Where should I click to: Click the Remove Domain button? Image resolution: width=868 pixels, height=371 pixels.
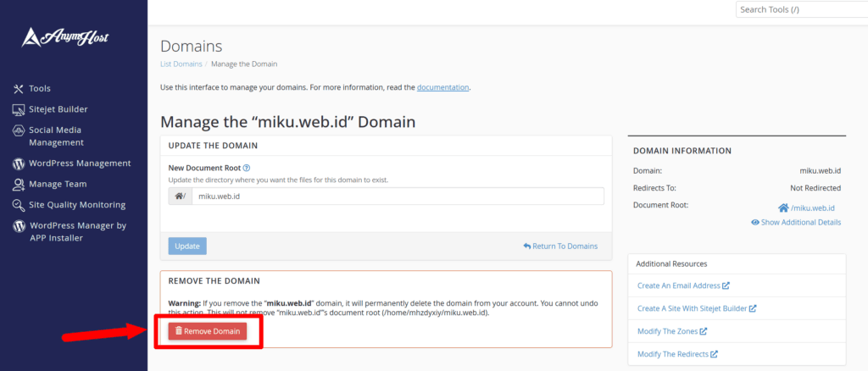click(x=208, y=331)
